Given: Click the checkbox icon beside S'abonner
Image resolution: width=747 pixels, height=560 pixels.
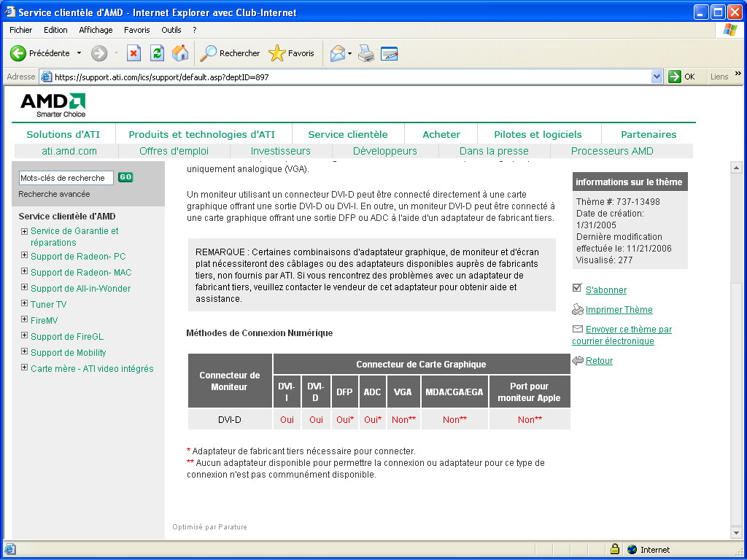Looking at the screenshot, I should click(x=577, y=287).
